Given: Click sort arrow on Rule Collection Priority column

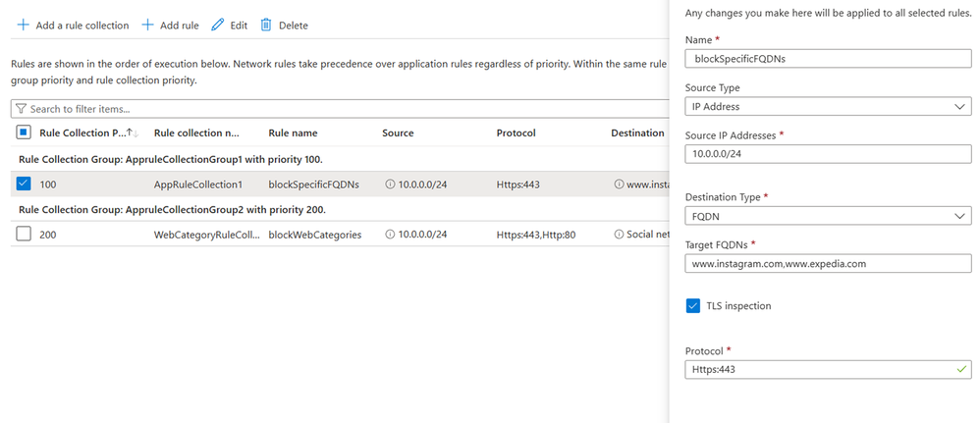Looking at the screenshot, I should click(132, 133).
